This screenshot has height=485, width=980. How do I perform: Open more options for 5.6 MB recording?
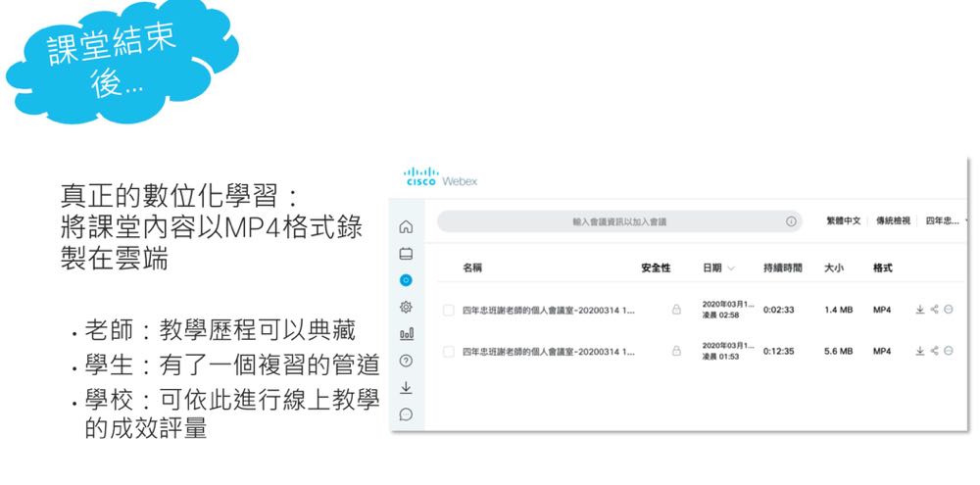949,351
